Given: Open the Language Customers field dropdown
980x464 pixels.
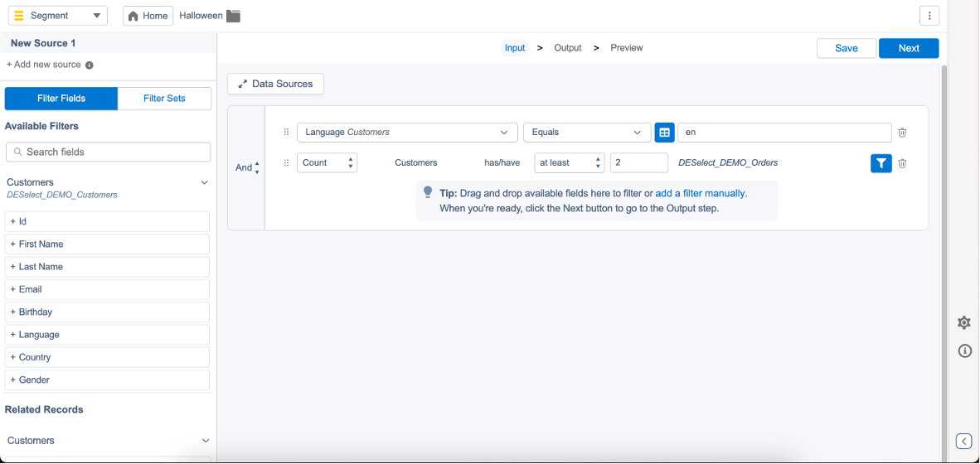Looking at the screenshot, I should point(407,133).
